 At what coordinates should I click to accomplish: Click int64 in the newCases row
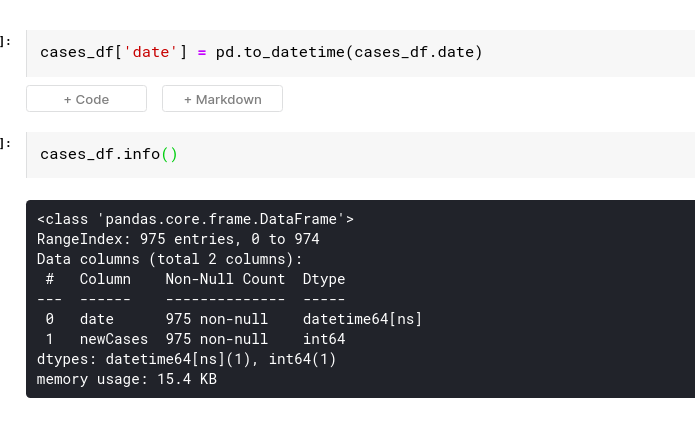(324, 339)
